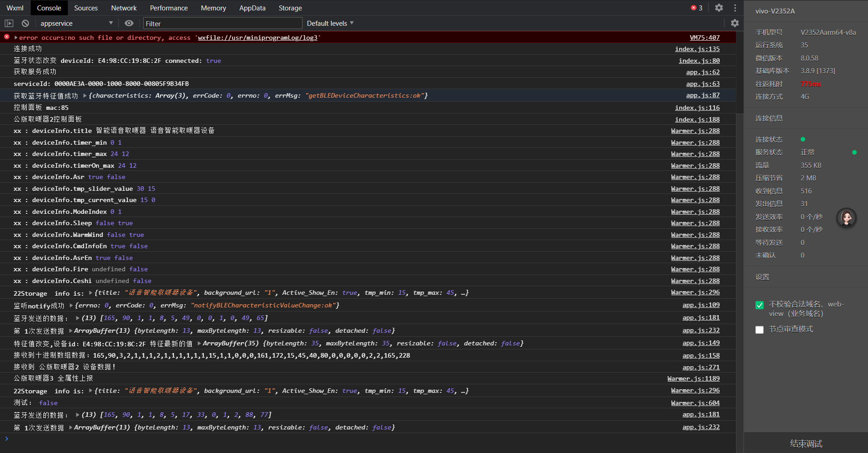Open console settings gear beside filter bar
Image resolution: width=868 pixels, height=453 pixels.
tap(735, 23)
